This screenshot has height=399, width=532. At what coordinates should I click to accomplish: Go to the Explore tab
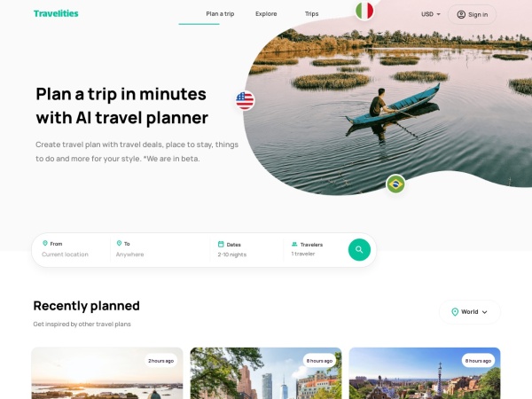[266, 14]
